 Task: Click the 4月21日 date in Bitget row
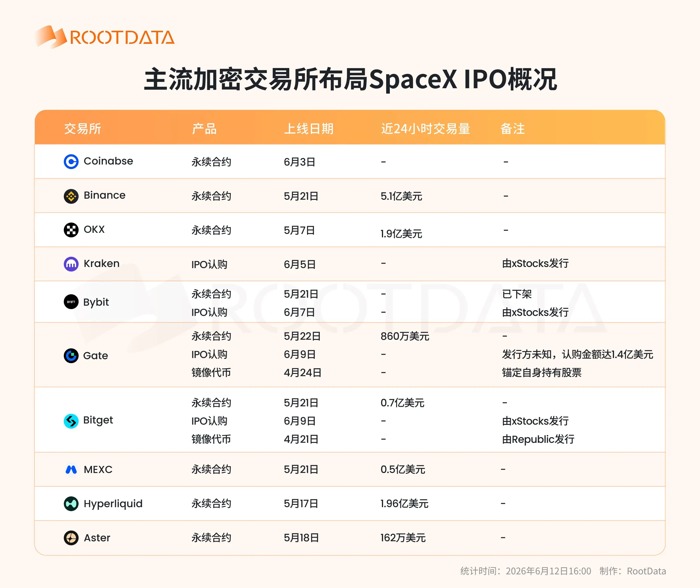302,439
